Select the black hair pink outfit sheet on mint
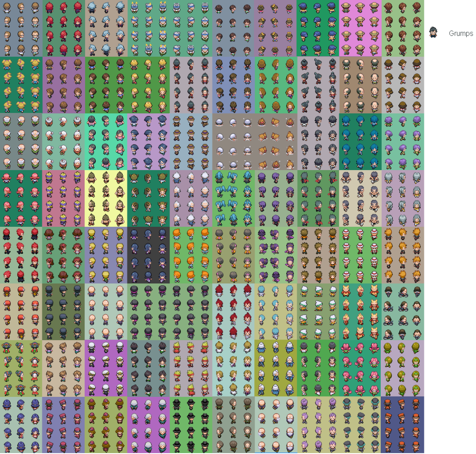The height and width of the screenshot is (454, 476). pos(106,142)
